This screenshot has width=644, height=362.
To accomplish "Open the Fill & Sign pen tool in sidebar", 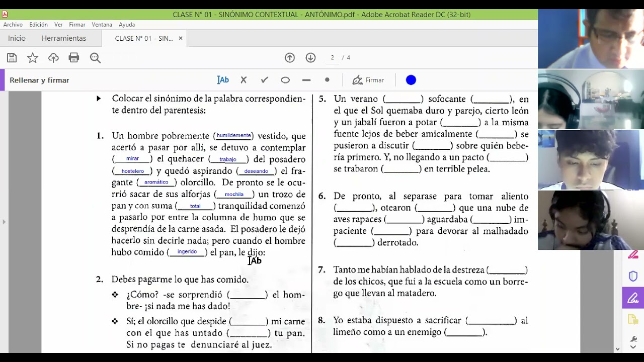I will (x=633, y=298).
